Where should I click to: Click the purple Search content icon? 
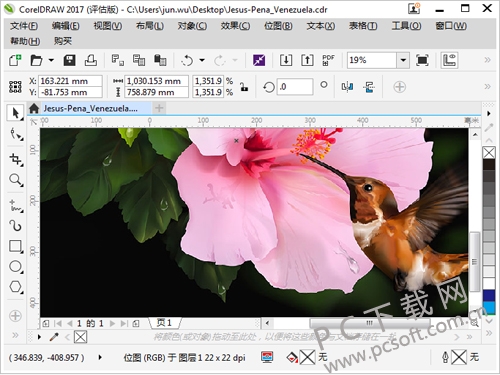[x=259, y=60]
